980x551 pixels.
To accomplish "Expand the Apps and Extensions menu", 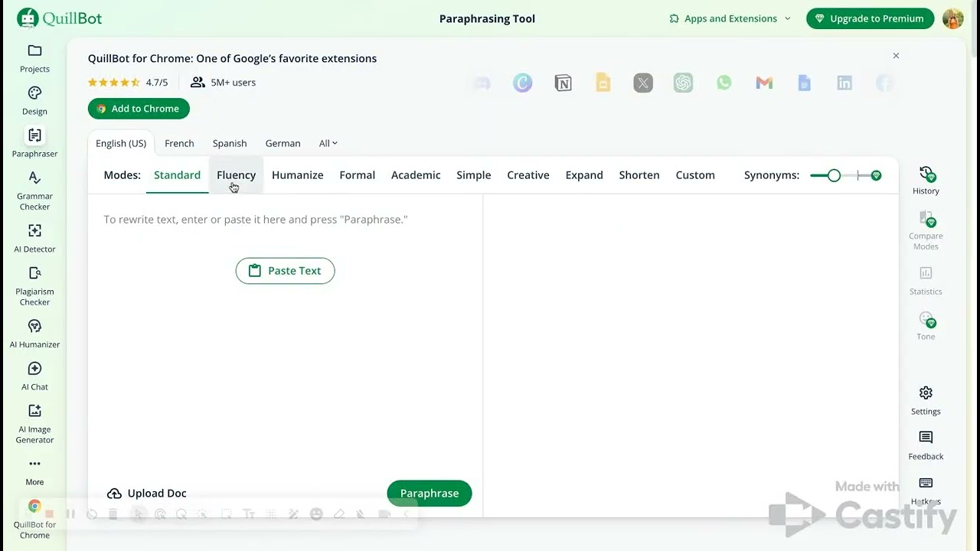I will coord(730,18).
